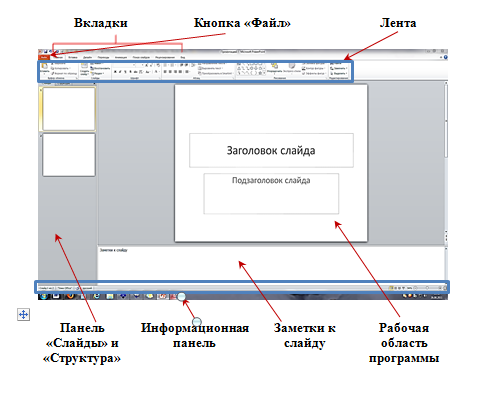The image size is (482, 394).
Task: Expand the shapes gallery more arrow
Action: pos(264,73)
